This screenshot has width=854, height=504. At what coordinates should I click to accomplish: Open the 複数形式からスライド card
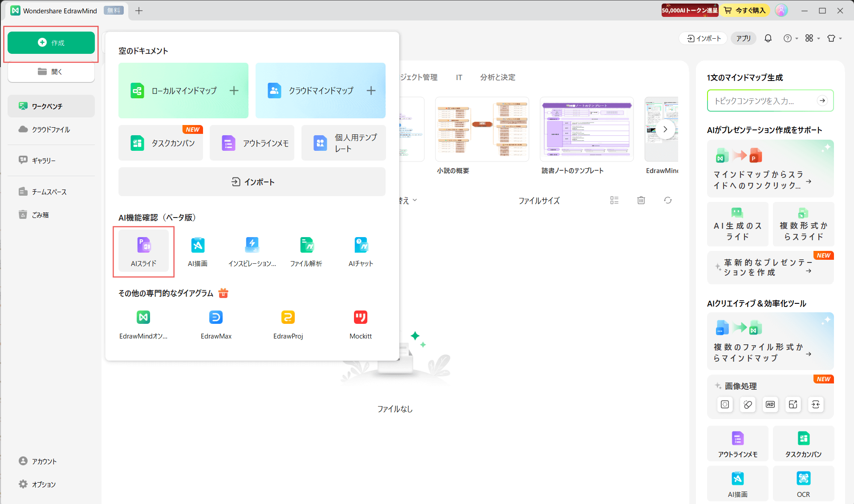tap(803, 224)
